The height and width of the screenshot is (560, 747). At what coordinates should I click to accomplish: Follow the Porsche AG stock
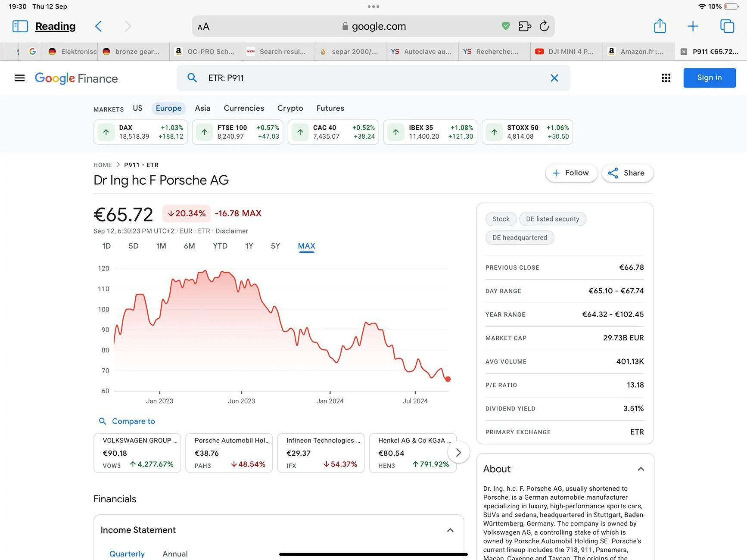pos(571,173)
